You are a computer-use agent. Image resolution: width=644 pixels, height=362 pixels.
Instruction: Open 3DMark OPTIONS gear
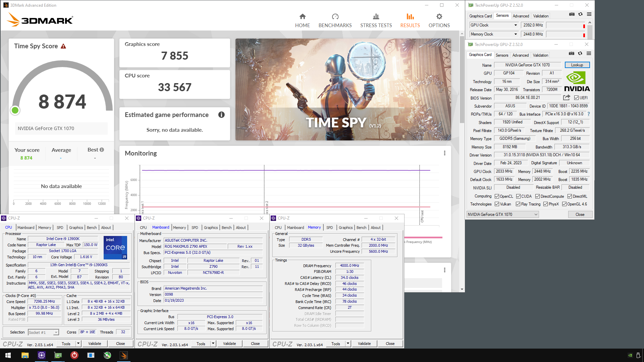pos(439,20)
